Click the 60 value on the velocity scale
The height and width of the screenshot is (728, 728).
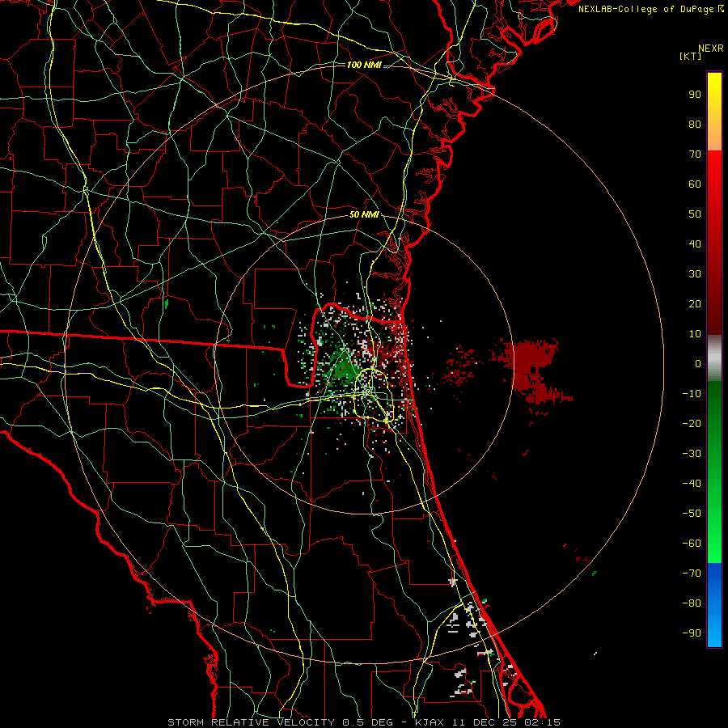click(695, 184)
